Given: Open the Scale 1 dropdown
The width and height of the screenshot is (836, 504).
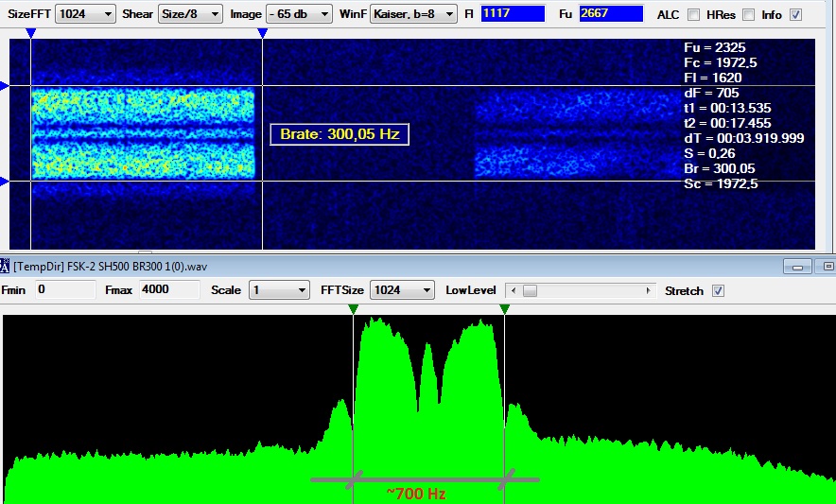Looking at the screenshot, I should tap(279, 290).
